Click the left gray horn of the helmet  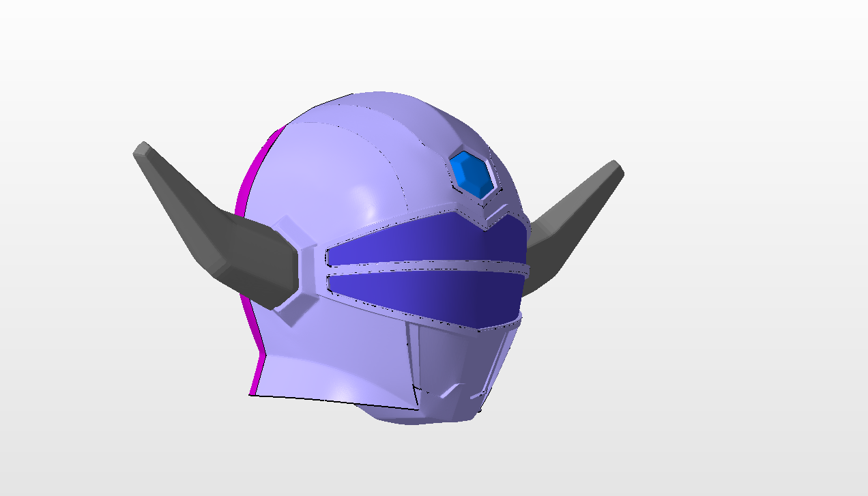coord(205,211)
